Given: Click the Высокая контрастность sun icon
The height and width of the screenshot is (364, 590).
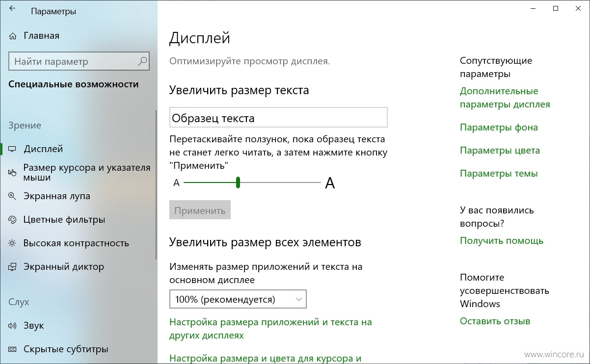Looking at the screenshot, I should point(13,243).
